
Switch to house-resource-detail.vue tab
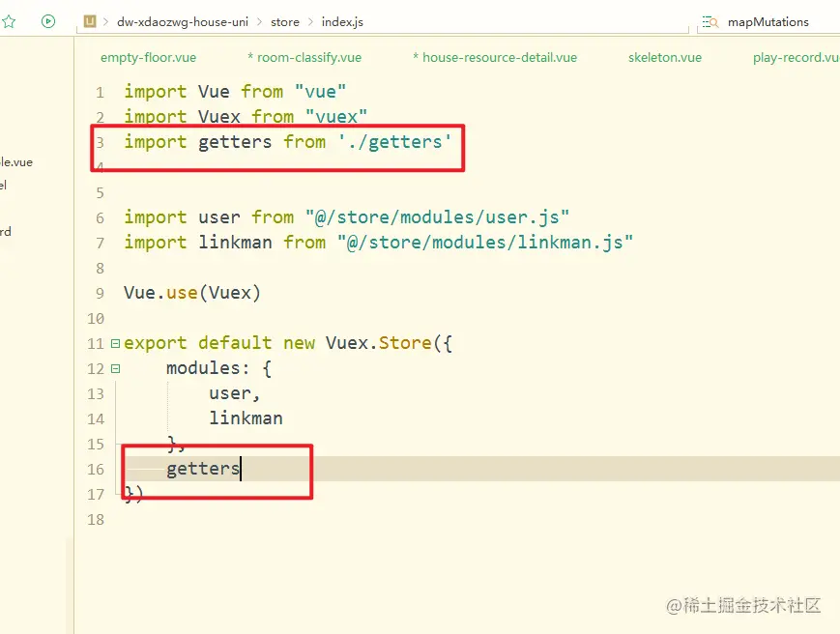point(495,57)
